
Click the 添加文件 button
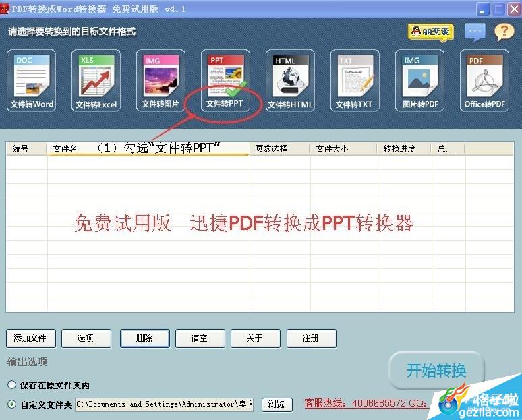[31, 338]
